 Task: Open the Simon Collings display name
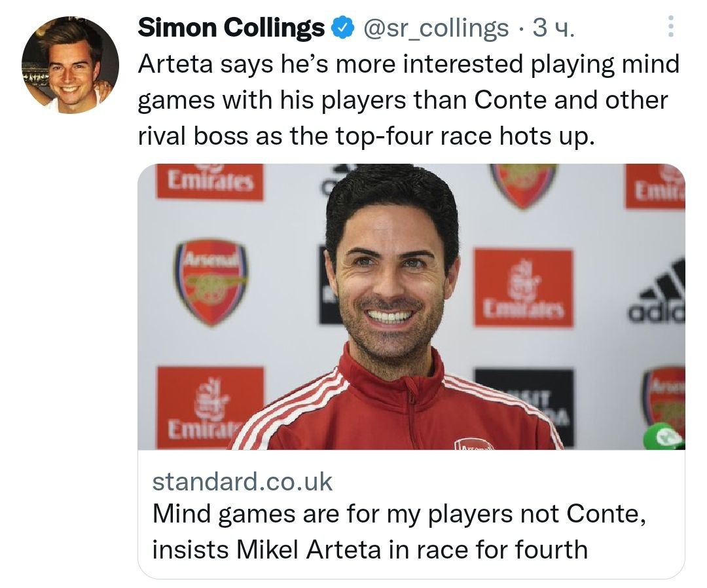tap(232, 28)
